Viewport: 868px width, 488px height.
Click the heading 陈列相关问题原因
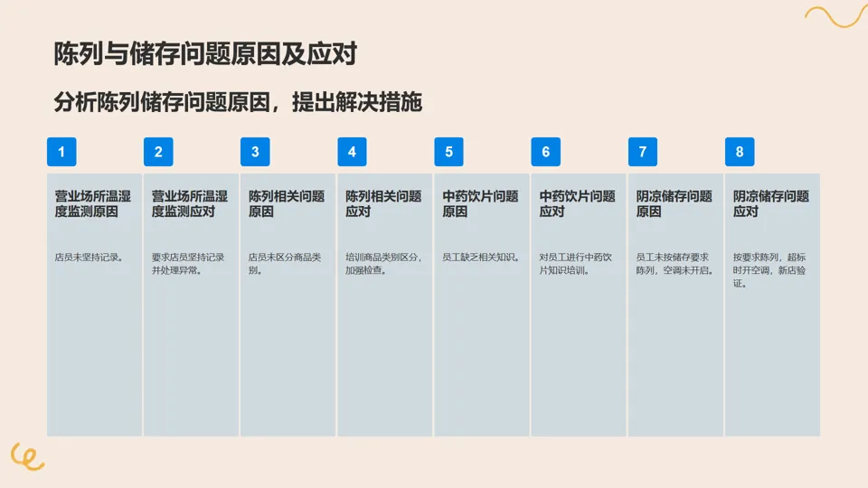(x=287, y=203)
